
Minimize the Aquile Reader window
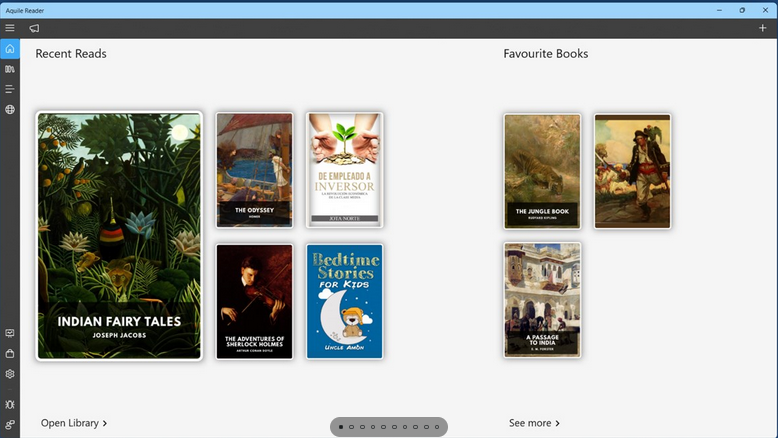coord(719,10)
